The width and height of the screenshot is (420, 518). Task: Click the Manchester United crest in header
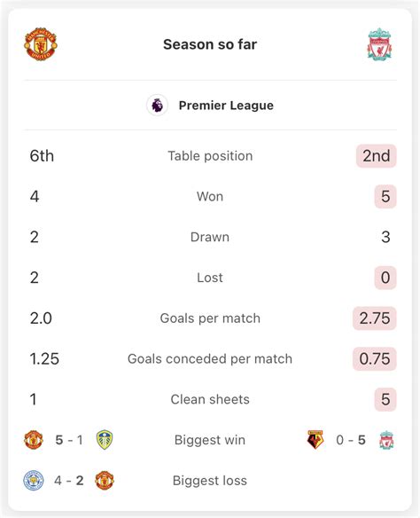pyautogui.click(x=41, y=44)
